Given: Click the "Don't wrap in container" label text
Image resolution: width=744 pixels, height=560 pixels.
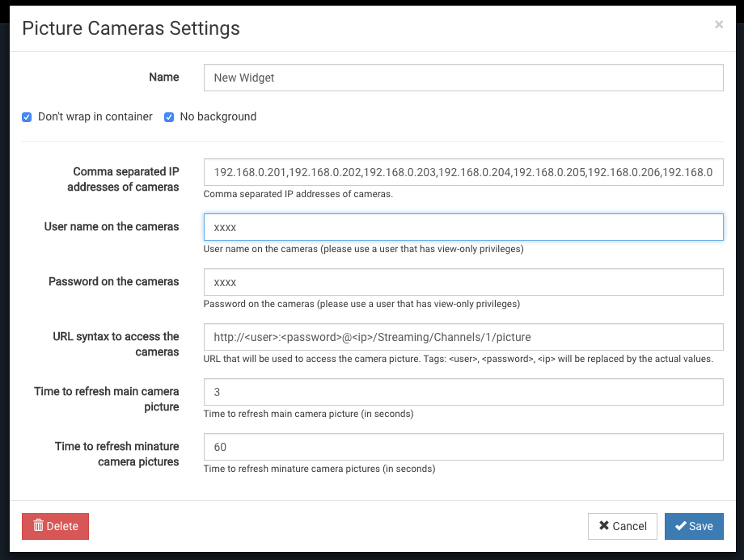Looking at the screenshot, I should [x=95, y=116].
